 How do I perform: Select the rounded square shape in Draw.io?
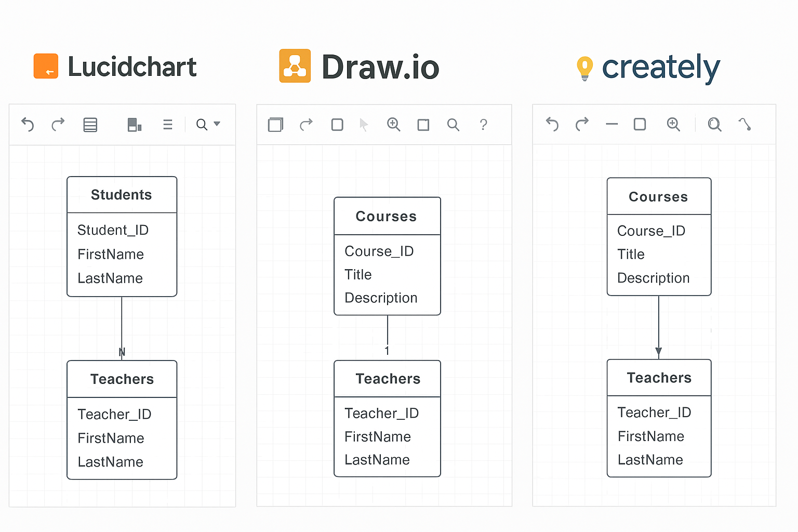(337, 125)
